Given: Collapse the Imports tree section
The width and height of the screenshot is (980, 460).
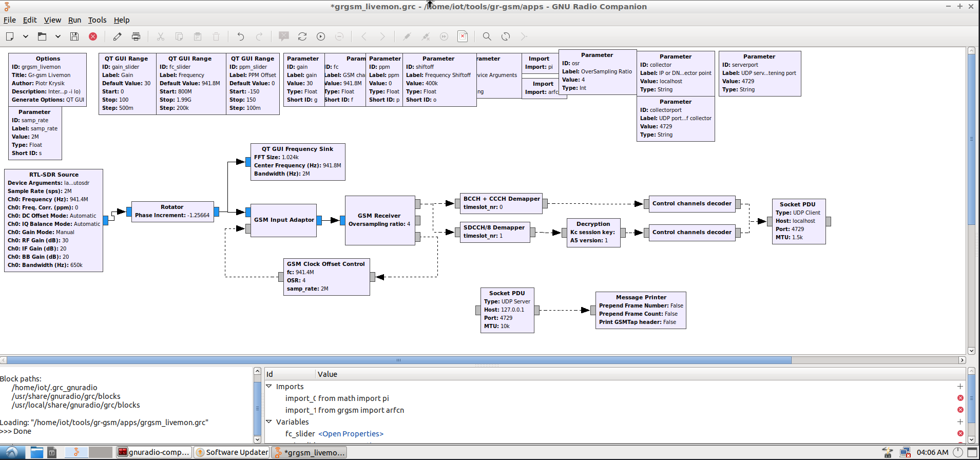Looking at the screenshot, I should (x=268, y=386).
